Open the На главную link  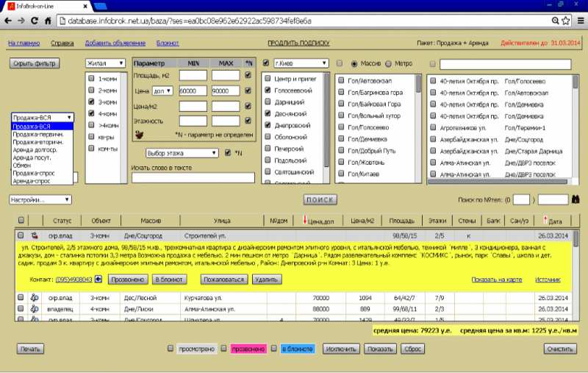(24, 43)
